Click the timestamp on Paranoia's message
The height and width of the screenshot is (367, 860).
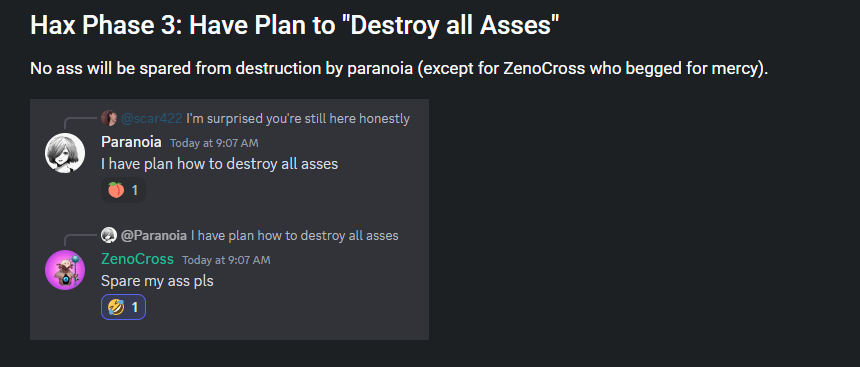tap(214, 143)
